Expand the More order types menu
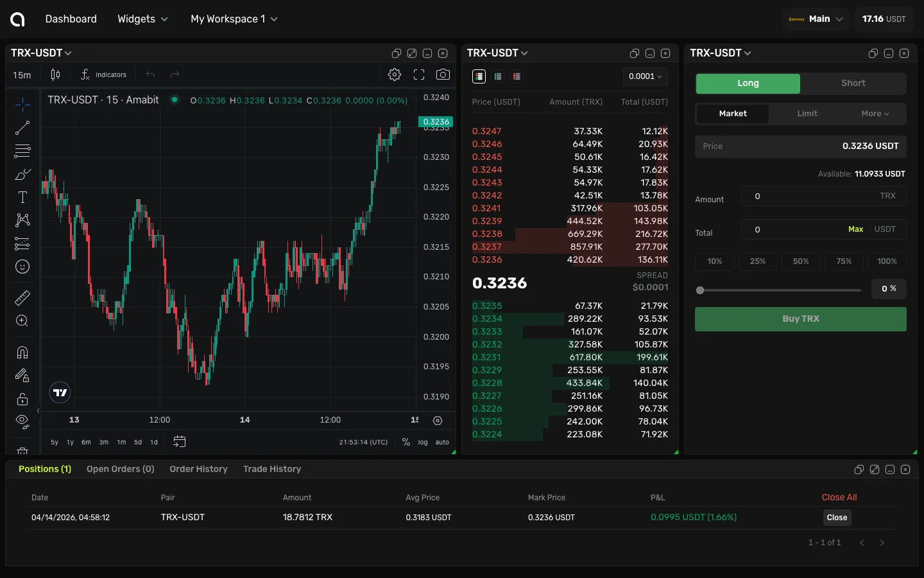This screenshot has width=924, height=578. pos(874,114)
